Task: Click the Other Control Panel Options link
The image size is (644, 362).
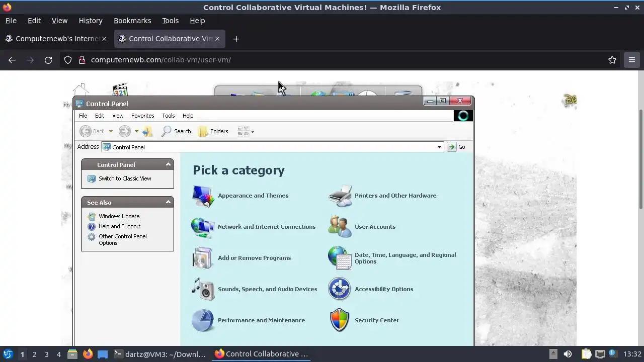Action: tap(123, 239)
